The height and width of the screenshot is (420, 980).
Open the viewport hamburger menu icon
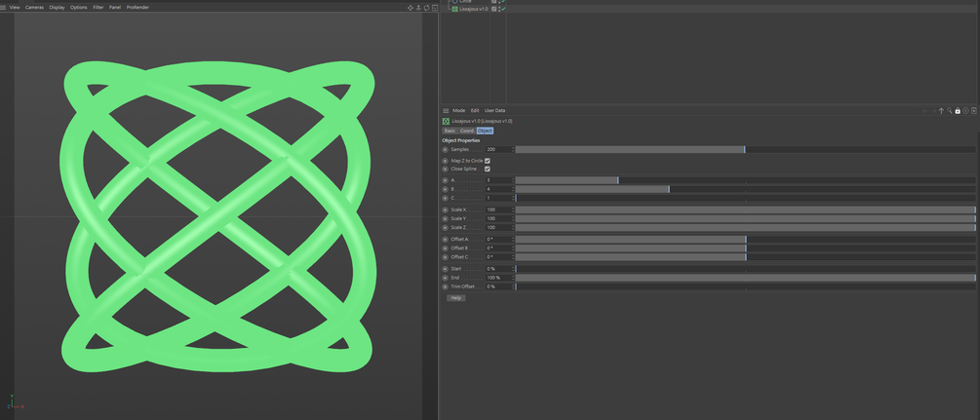4,7
